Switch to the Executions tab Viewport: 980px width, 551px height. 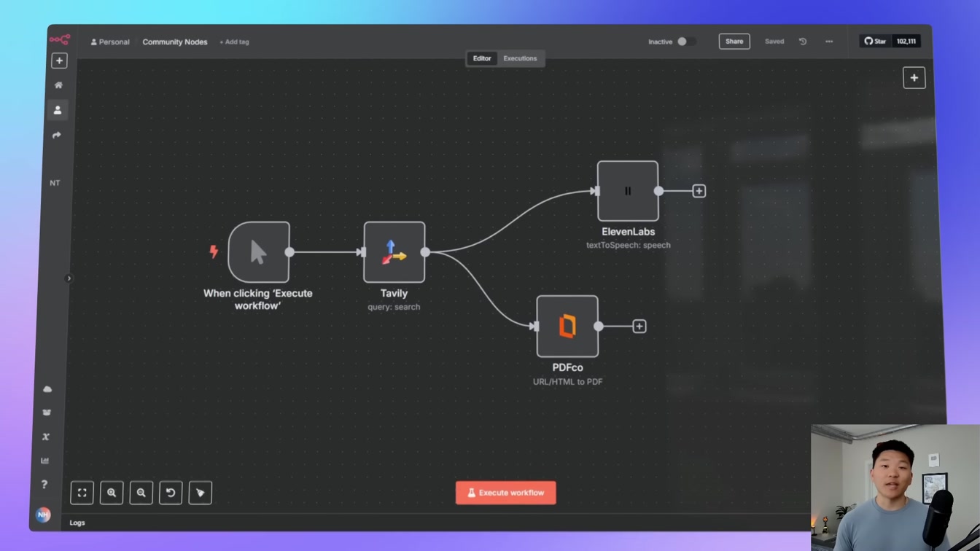520,58
